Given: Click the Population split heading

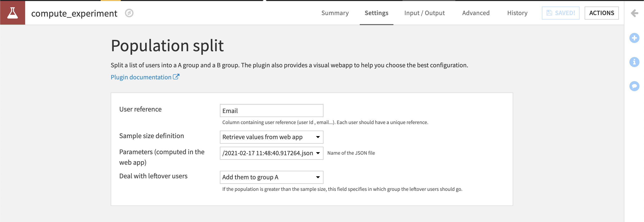Looking at the screenshot, I should [167, 46].
